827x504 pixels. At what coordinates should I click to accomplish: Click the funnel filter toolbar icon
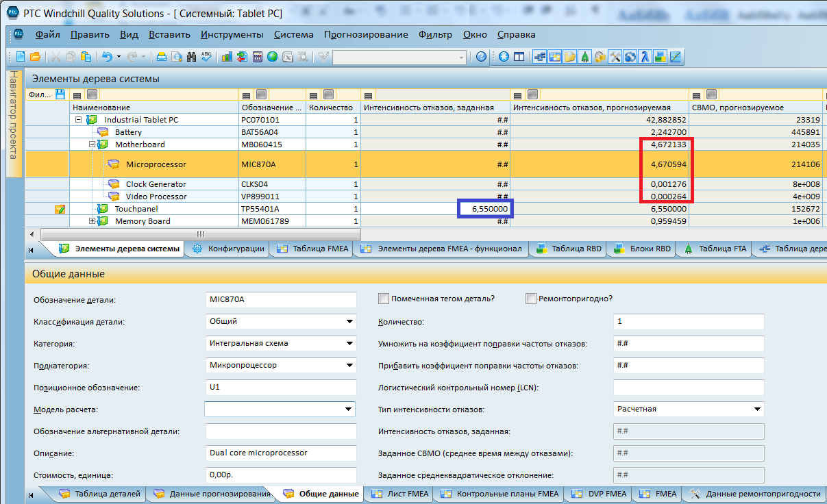(x=324, y=57)
